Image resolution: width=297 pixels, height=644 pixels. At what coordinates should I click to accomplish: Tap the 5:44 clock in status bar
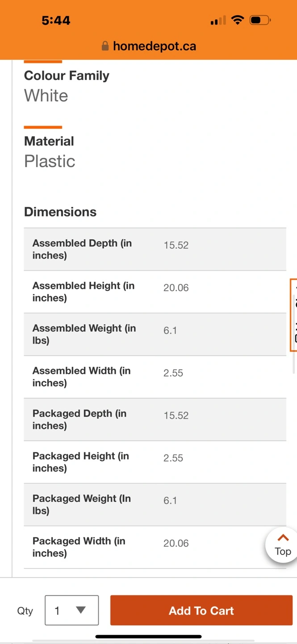(x=56, y=20)
